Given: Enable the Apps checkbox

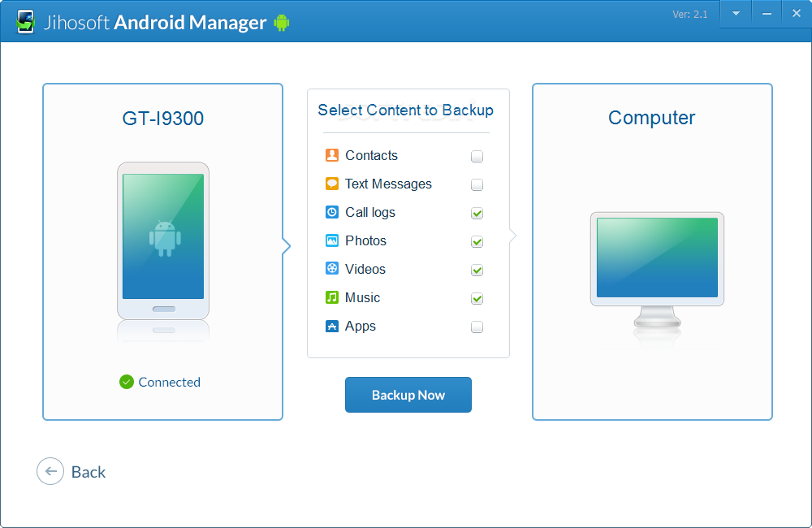Looking at the screenshot, I should pos(477,327).
